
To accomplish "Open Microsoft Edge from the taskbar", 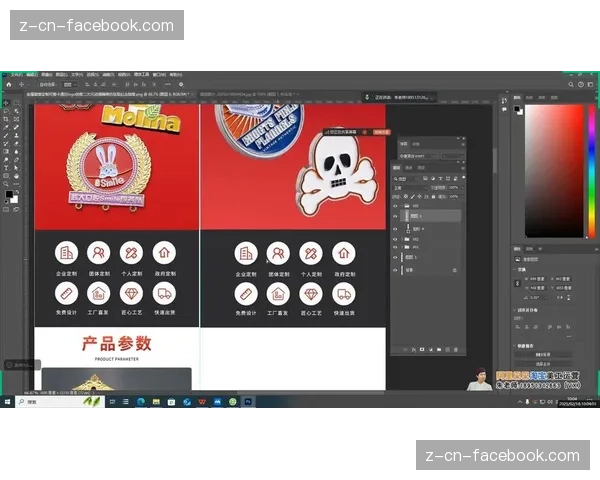I will pyautogui.click(x=141, y=402).
